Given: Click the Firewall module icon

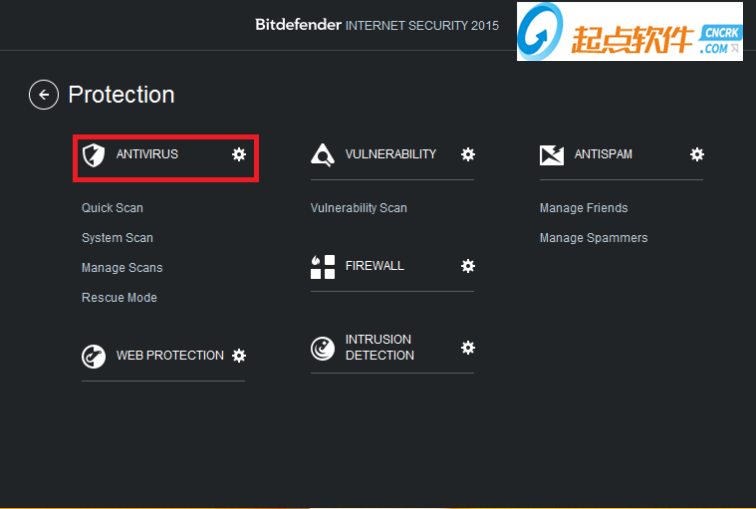Looking at the screenshot, I should pyautogui.click(x=322, y=267).
